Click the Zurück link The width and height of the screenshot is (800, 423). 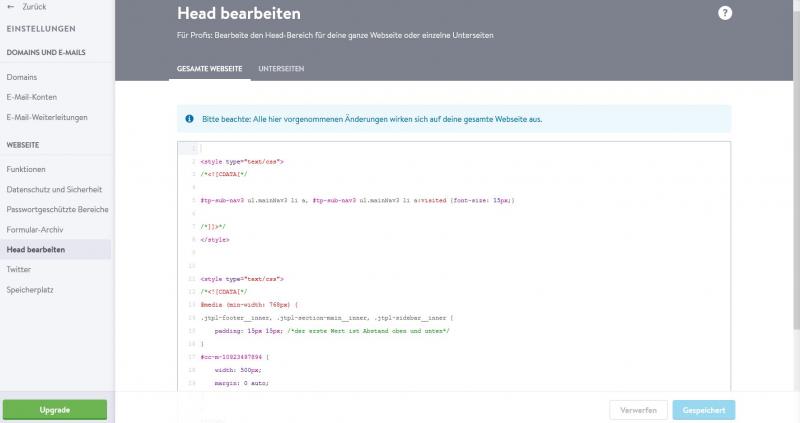tap(33, 6)
